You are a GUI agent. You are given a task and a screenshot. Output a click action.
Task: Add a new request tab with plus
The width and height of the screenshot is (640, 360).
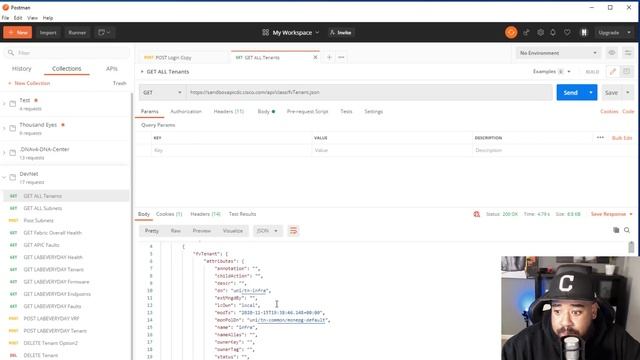point(329,57)
